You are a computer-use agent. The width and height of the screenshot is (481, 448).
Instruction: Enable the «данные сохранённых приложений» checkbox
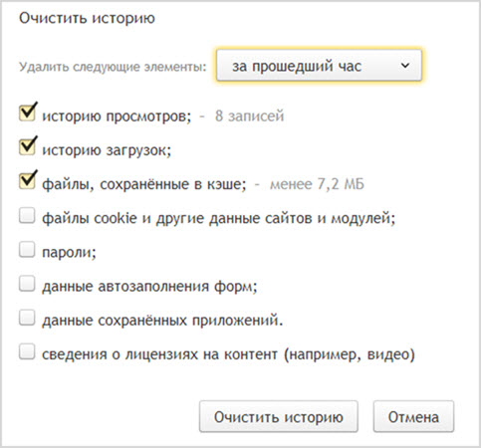[x=27, y=318]
